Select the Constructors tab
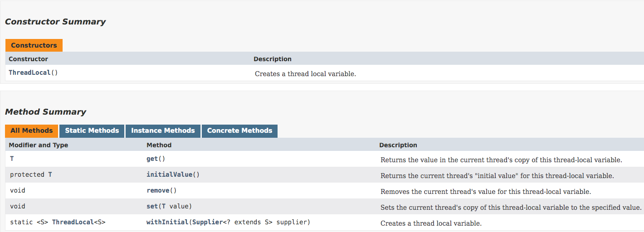Viewport: 644px width, 232px height. [x=34, y=45]
